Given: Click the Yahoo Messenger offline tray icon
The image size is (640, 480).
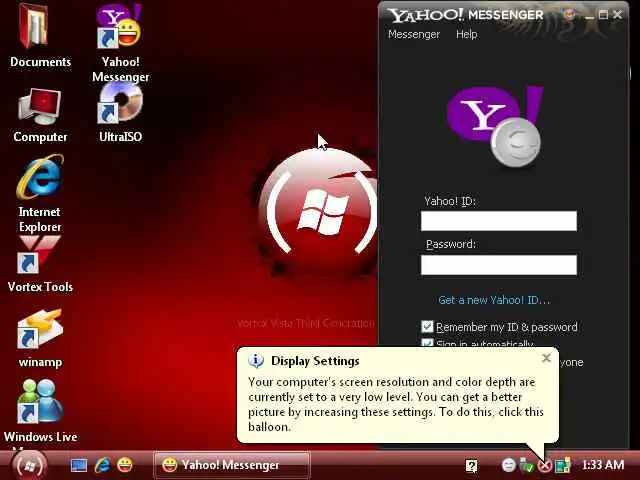Looking at the screenshot, I should (509, 465).
